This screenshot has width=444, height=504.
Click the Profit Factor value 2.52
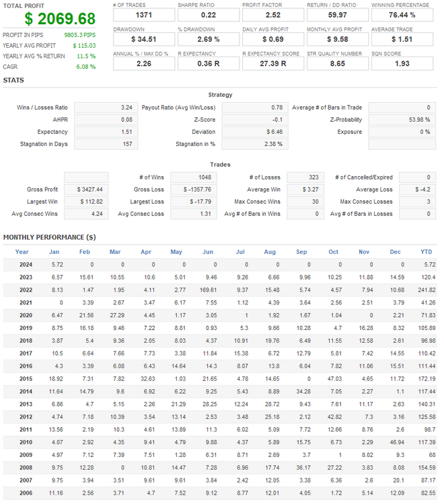point(273,15)
